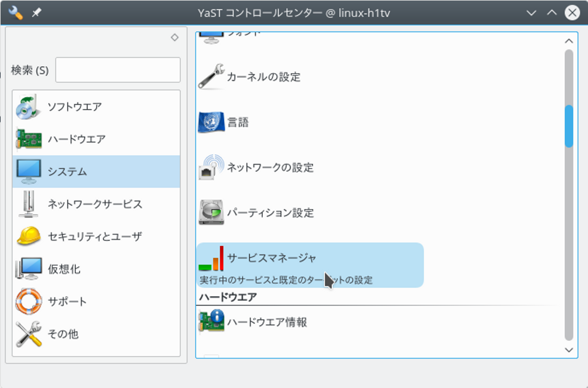Click the description 実行中のサービスと既定のターゲットの設定
The width and height of the screenshot is (588, 388).
(286, 280)
